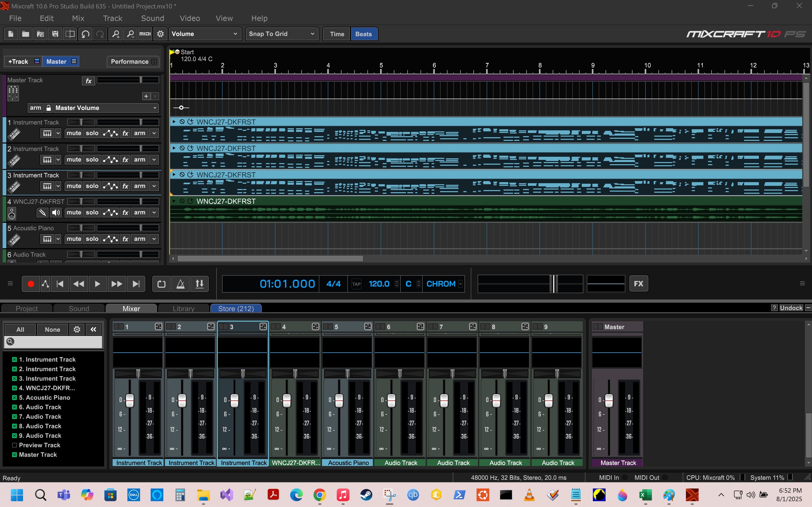Open automation for track 1 Instrument Track

point(110,133)
